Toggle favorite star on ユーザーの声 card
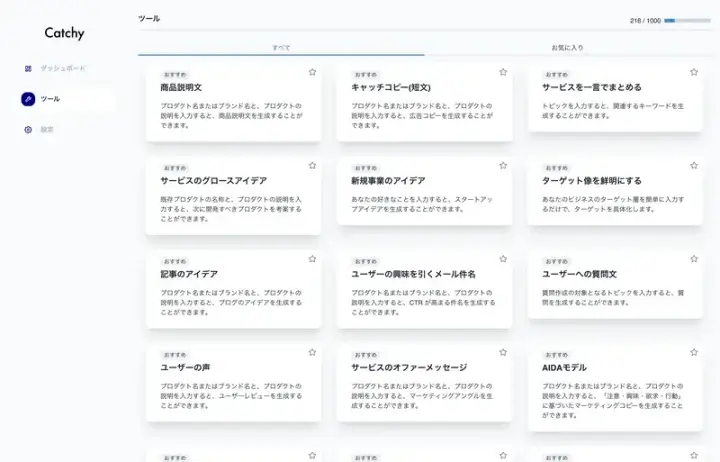Image resolution: width=720 pixels, height=462 pixels. coord(312,352)
